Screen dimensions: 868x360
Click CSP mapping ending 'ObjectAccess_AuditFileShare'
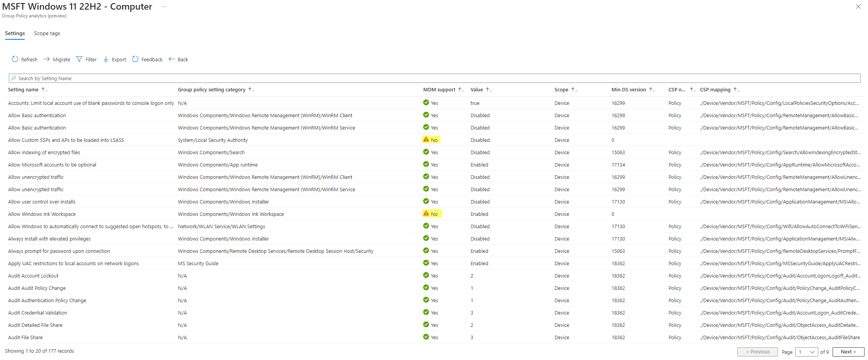780,338
